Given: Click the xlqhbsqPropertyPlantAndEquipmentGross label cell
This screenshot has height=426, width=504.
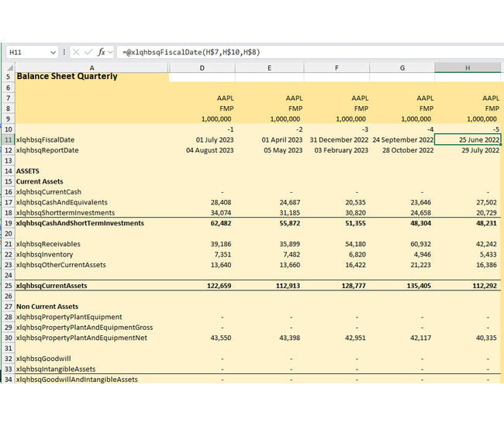Looking at the screenshot, I should click(92, 328).
